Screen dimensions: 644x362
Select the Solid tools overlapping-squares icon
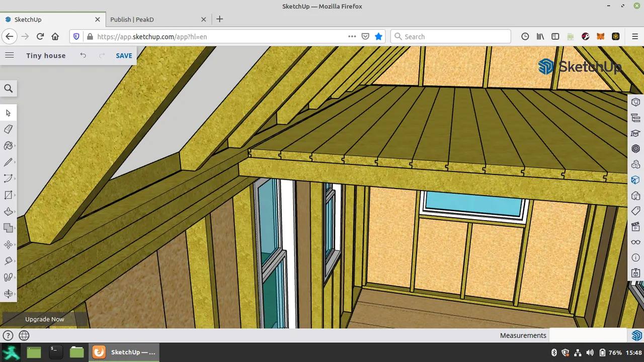click(8, 228)
